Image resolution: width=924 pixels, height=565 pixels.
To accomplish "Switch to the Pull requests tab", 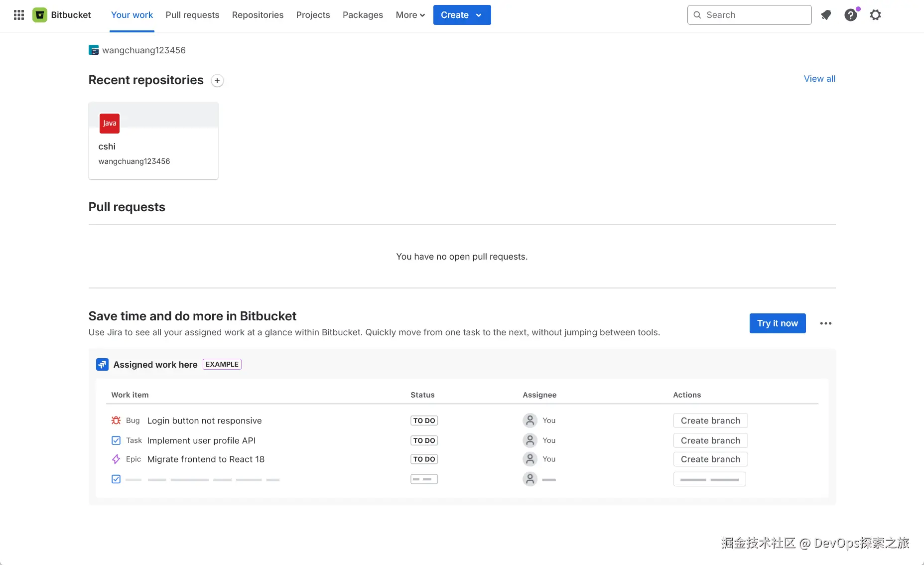I will pyautogui.click(x=192, y=15).
